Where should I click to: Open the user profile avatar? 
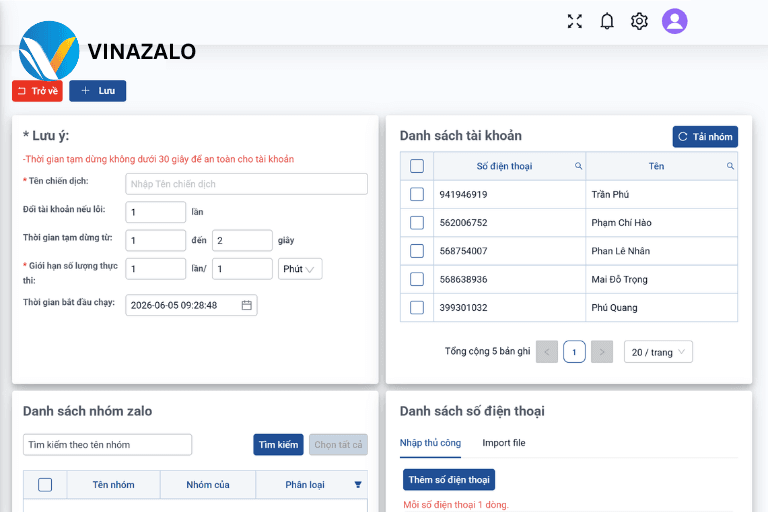pyautogui.click(x=674, y=21)
